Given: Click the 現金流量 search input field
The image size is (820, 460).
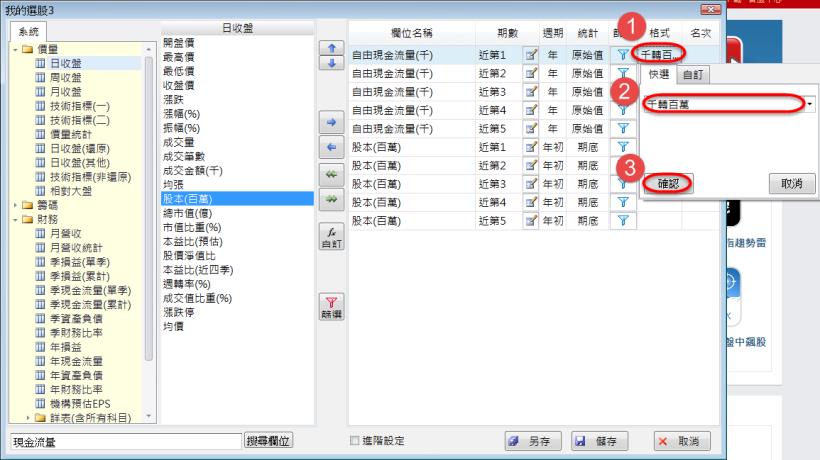Looking at the screenshot, I should (x=126, y=442).
